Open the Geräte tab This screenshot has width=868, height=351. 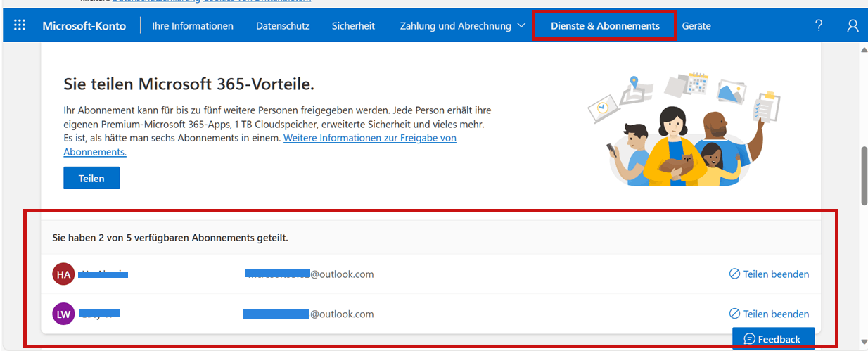696,26
